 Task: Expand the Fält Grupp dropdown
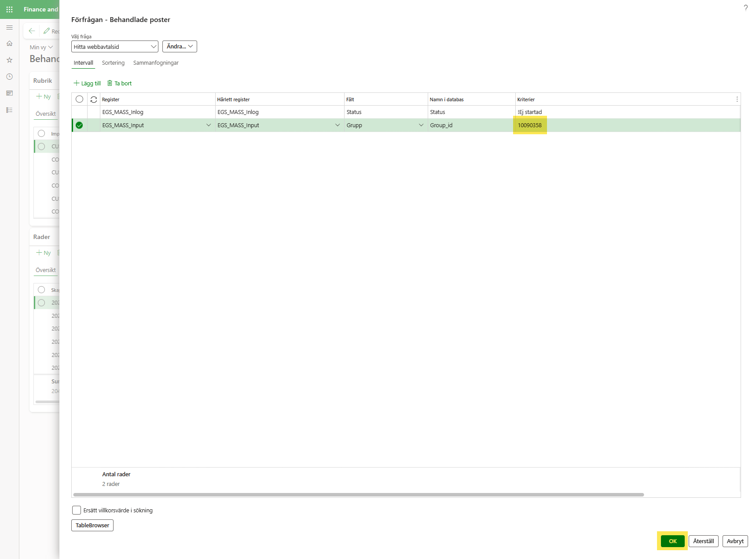pos(421,125)
